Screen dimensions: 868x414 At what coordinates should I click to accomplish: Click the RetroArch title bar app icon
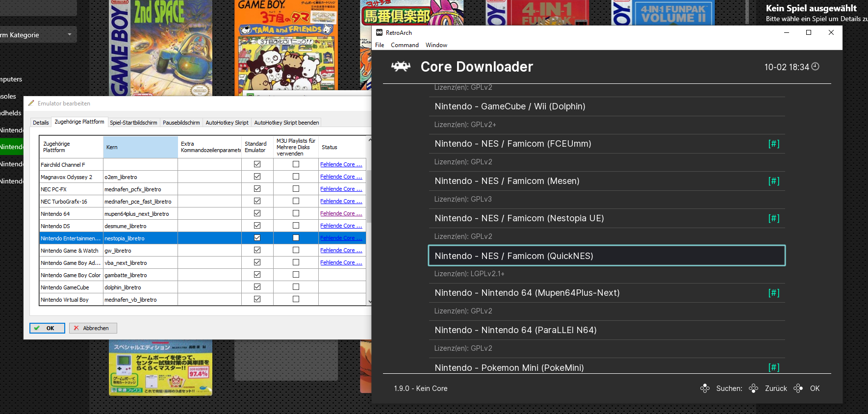pos(379,32)
